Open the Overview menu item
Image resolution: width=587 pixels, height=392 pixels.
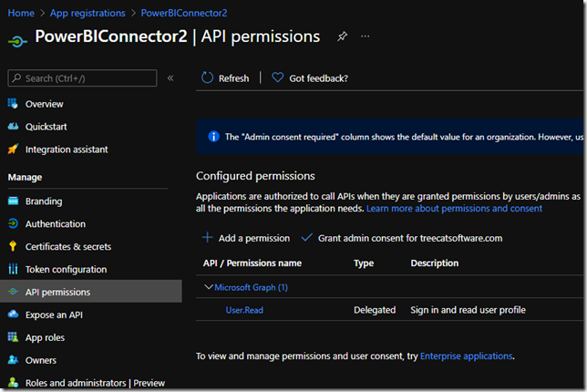tap(44, 104)
